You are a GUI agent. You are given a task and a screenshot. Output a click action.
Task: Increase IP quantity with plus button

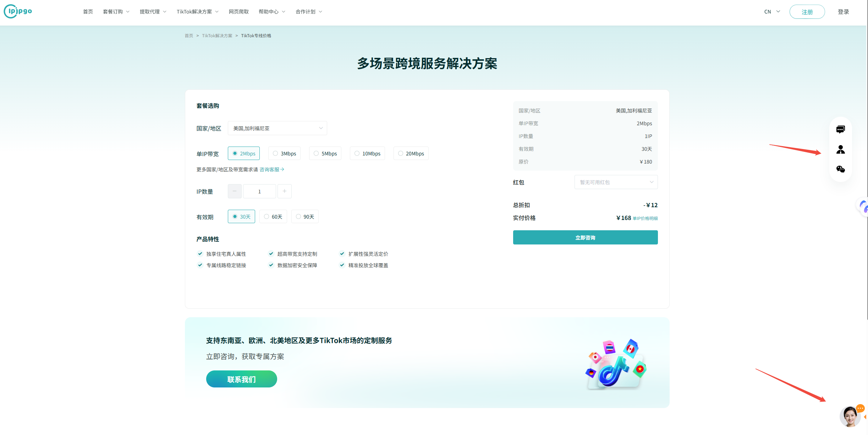284,191
